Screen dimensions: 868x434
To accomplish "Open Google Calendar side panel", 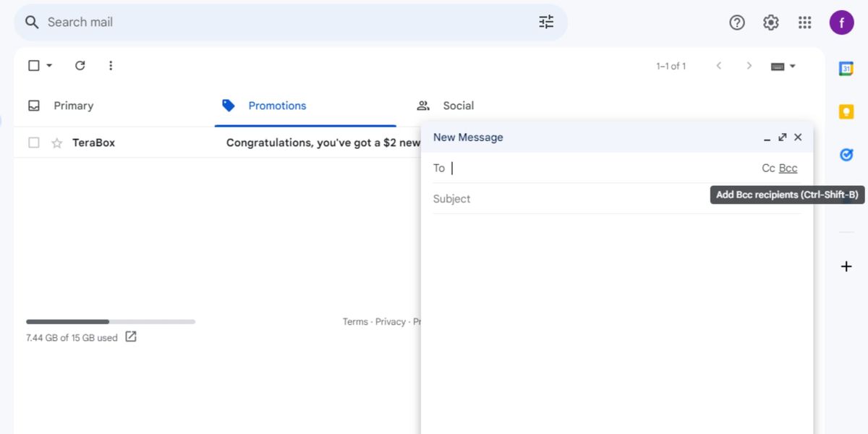I will coord(846,68).
